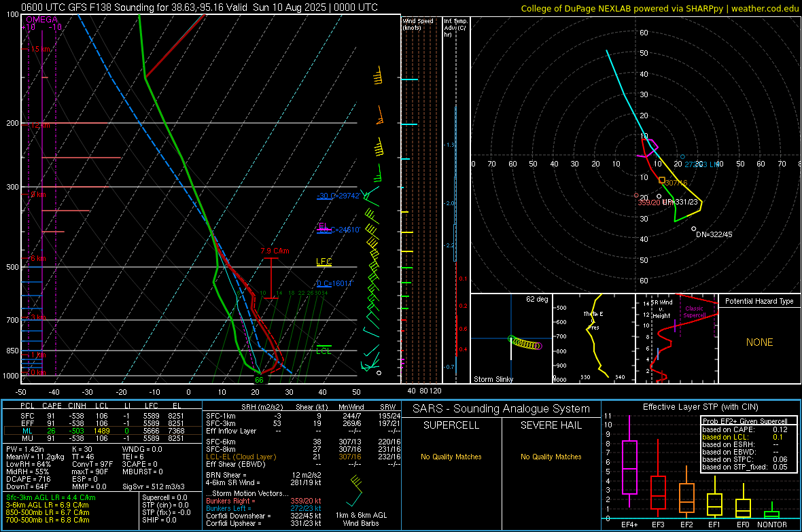Click the green LCL label on skew-T
Viewport: 802px width, 532px height.
[324, 351]
